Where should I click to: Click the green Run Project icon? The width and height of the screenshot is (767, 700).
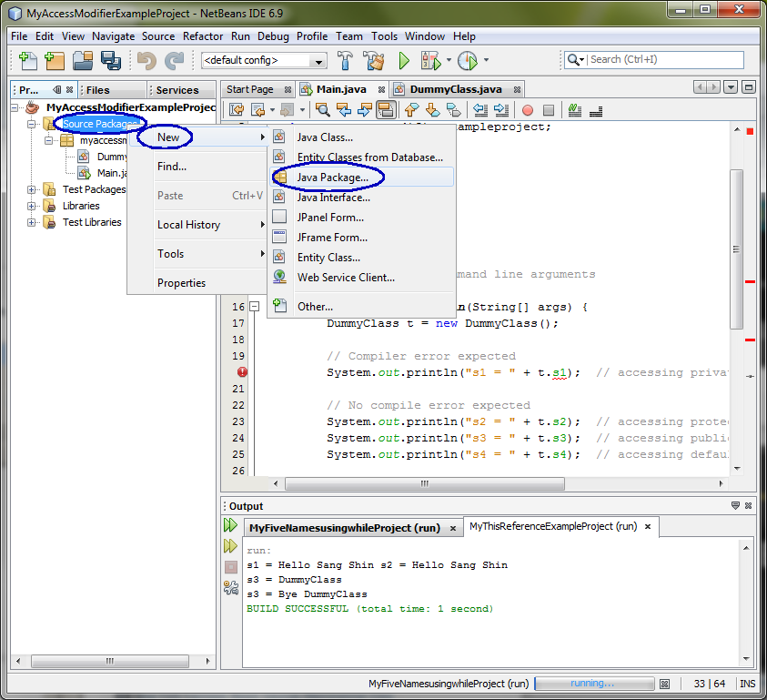404,60
